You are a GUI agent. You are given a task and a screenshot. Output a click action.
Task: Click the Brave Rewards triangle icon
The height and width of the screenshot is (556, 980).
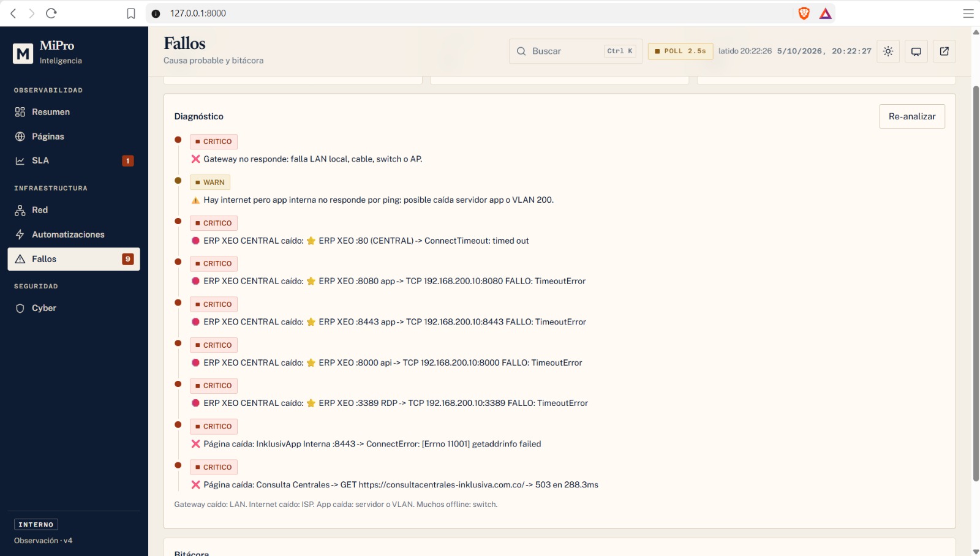point(826,13)
